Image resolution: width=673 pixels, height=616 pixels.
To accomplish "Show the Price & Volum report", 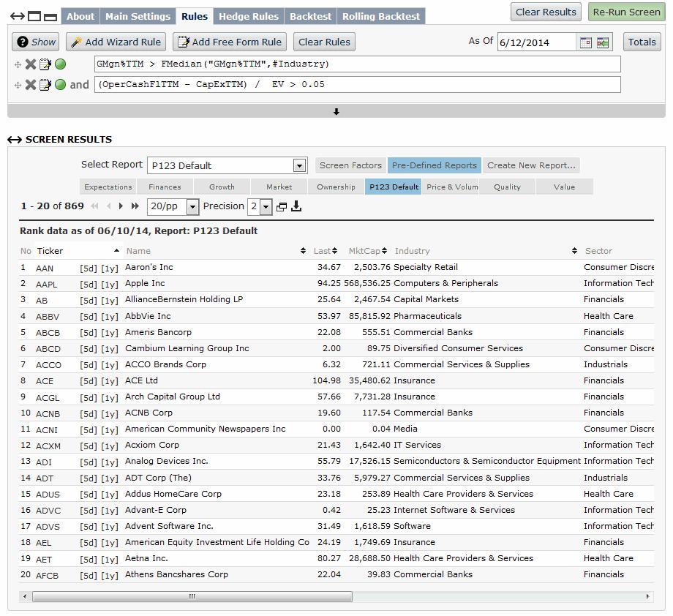I will tap(450, 187).
